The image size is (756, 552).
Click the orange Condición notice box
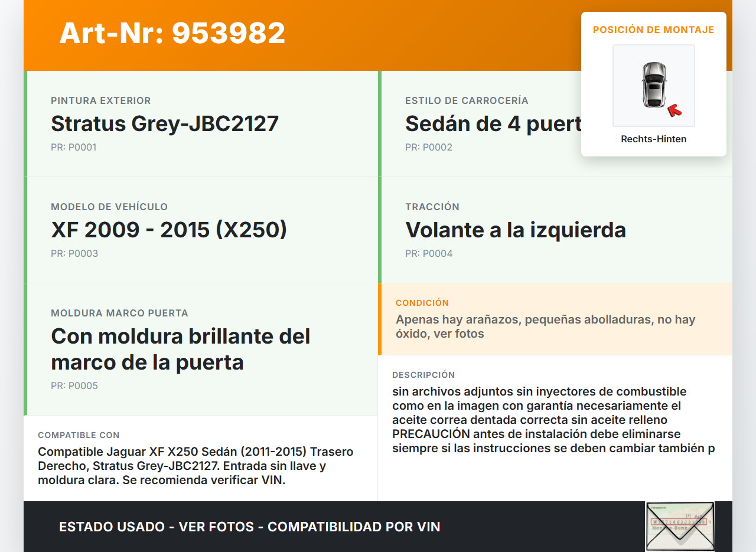pos(554,319)
